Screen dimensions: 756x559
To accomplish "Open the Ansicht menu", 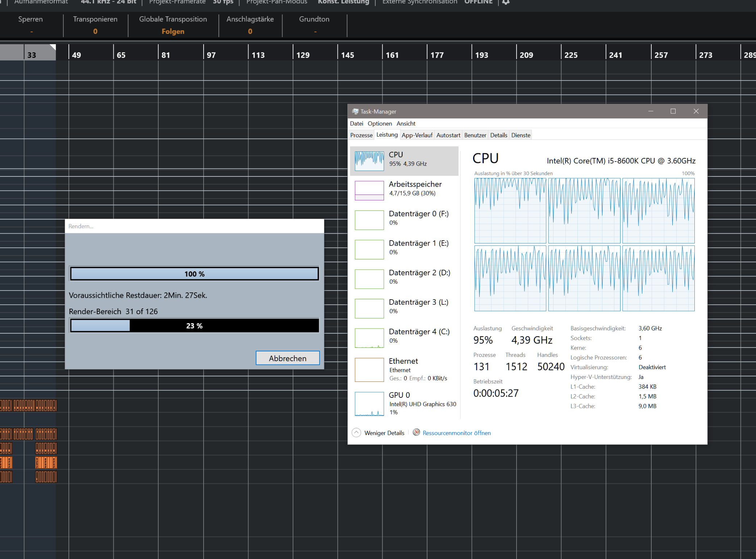I will pos(406,124).
